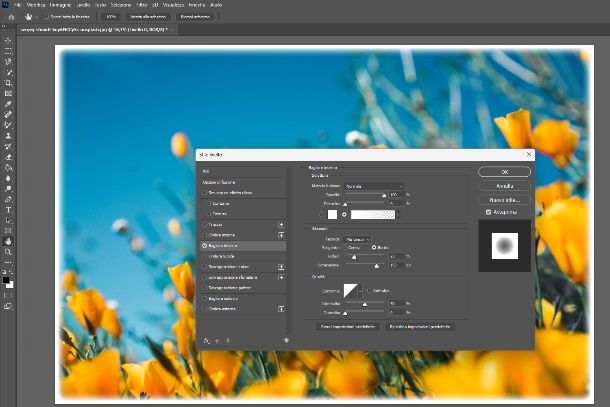Click the Quick Mask mode icon
The image size is (610, 407).
(x=8, y=296)
